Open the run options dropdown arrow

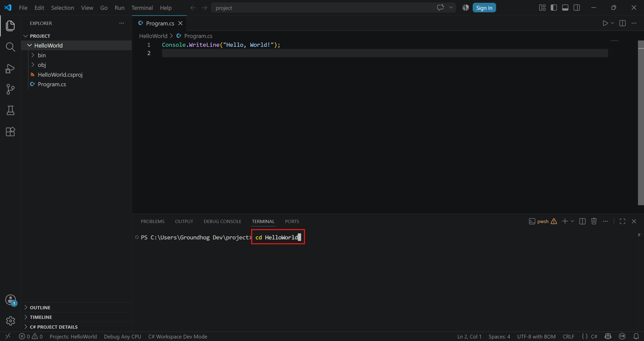(612, 23)
